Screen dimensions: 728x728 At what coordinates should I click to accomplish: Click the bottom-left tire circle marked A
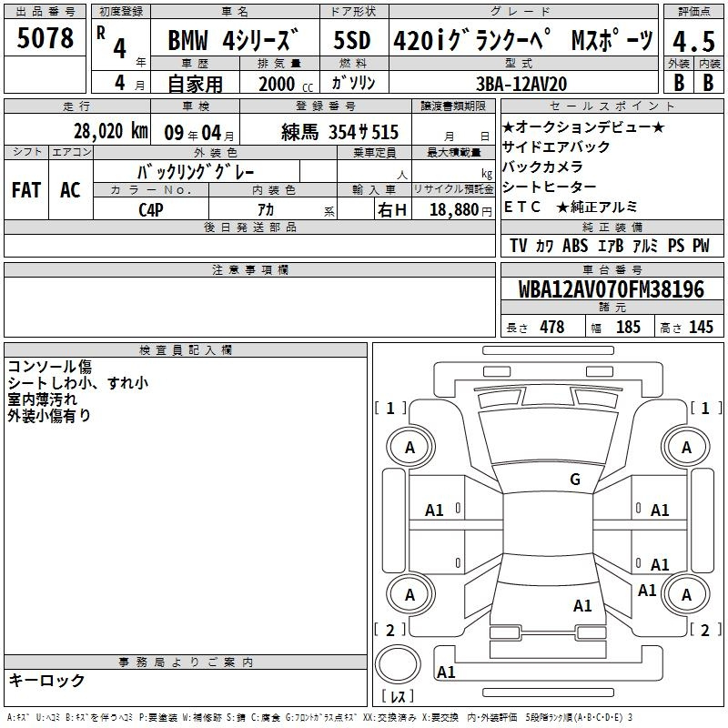pos(409,594)
